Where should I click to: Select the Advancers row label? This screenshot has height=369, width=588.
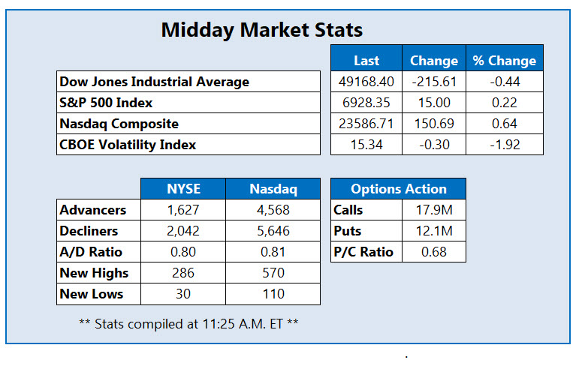(95, 211)
